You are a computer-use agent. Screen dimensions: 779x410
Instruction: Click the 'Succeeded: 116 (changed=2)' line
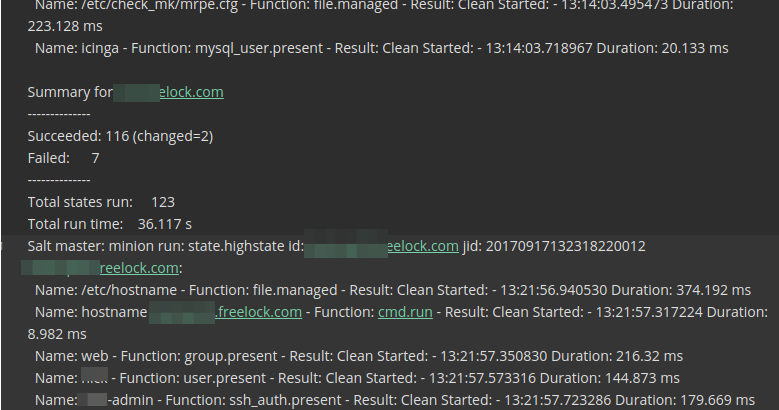(120, 137)
